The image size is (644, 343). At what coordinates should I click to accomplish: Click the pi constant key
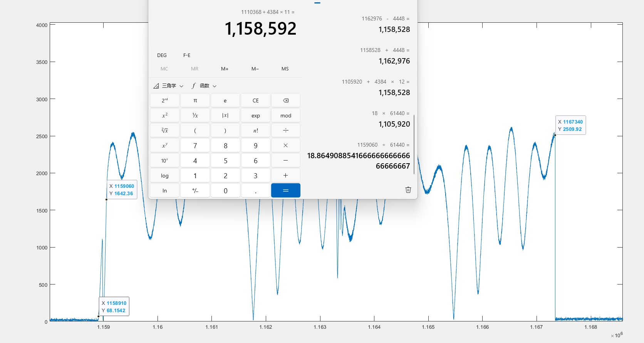[195, 100]
